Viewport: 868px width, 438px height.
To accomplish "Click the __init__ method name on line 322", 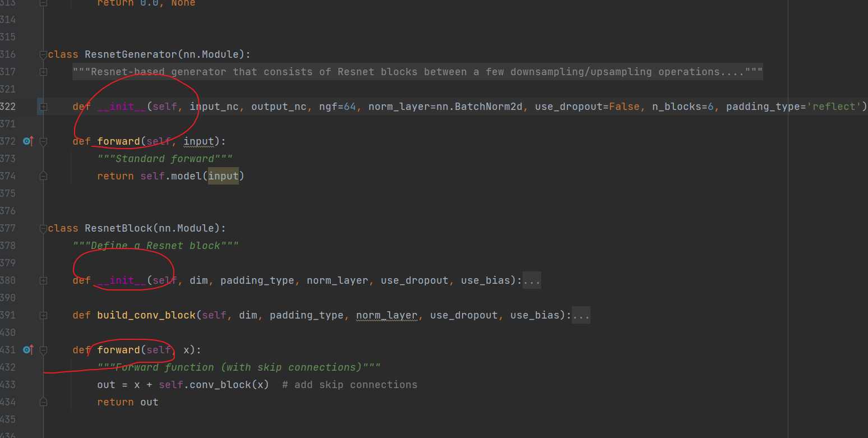I will [122, 107].
